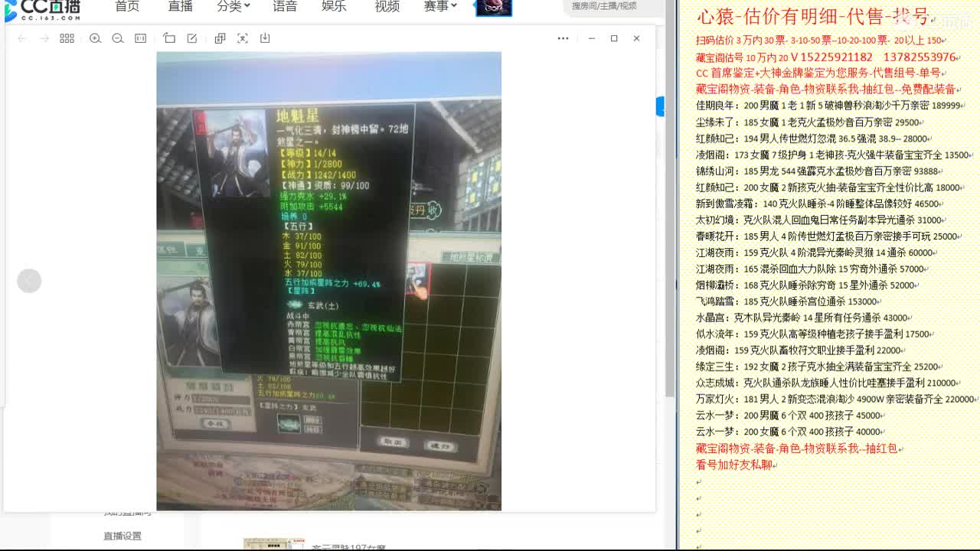
Task: Open 直播设置 in the sidebar
Action: tap(122, 536)
